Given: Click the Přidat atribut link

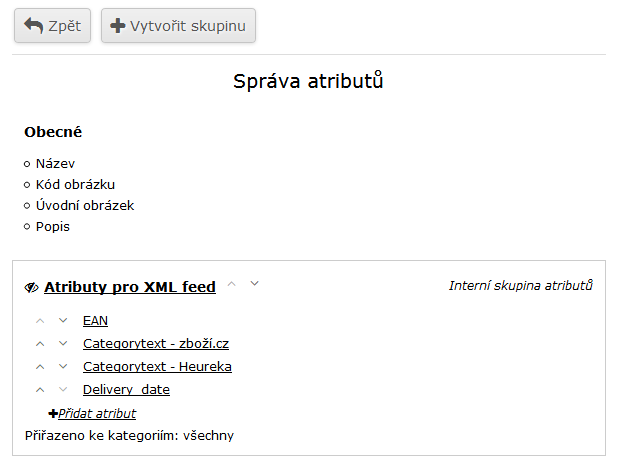Looking at the screenshot, I should tap(97, 413).
